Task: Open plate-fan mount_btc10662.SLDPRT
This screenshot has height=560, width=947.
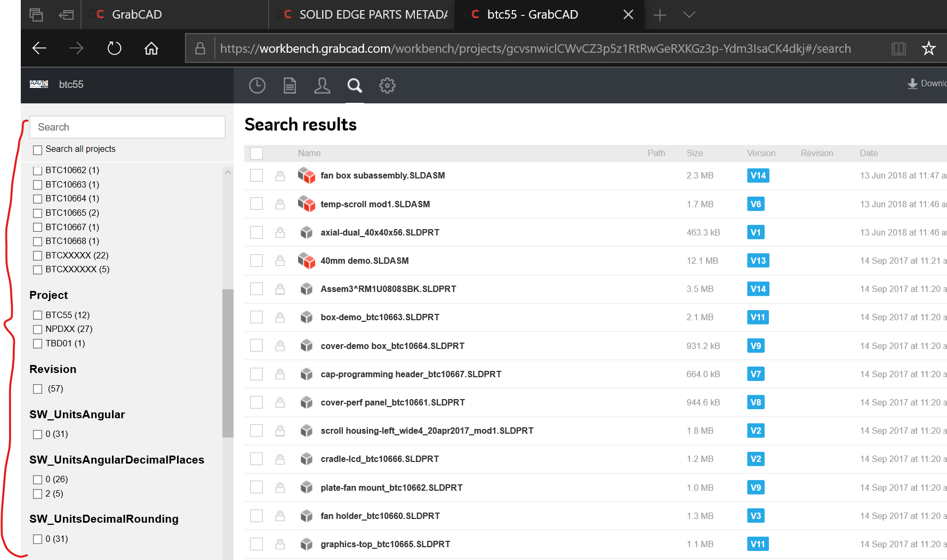Action: coord(391,488)
